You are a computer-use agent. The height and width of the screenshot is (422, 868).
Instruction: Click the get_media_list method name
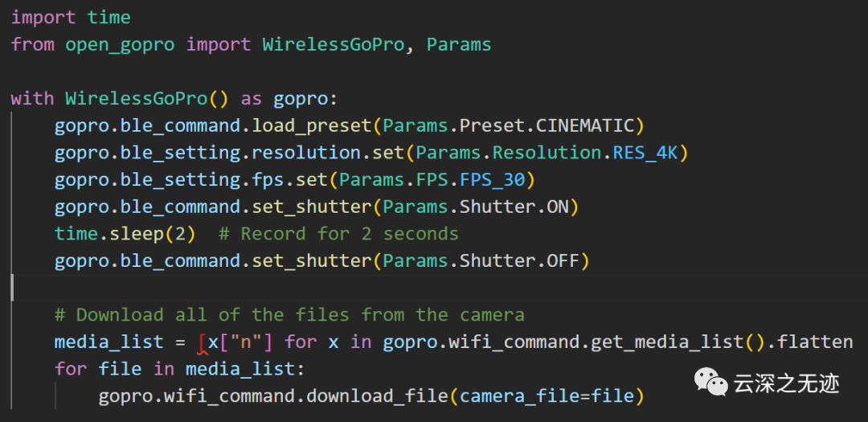click(x=667, y=342)
